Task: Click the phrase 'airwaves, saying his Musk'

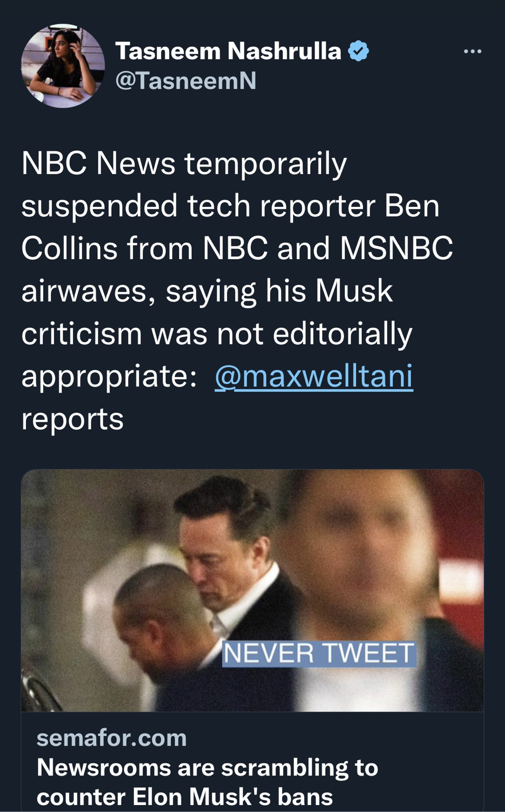Action: [207, 291]
